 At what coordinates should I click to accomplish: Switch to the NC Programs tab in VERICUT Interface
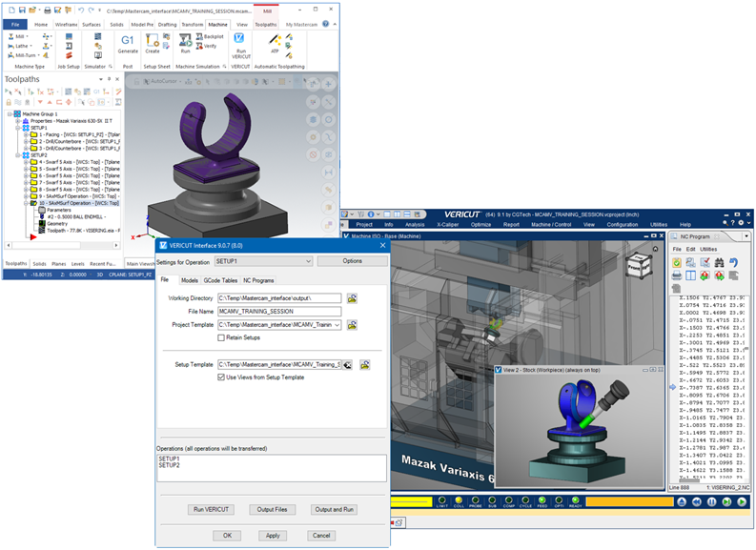258,280
